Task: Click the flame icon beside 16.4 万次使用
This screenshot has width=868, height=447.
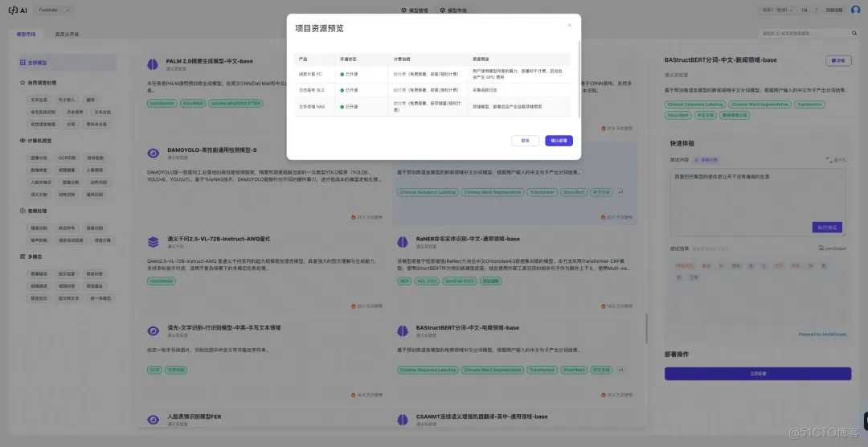Action: [354, 395]
